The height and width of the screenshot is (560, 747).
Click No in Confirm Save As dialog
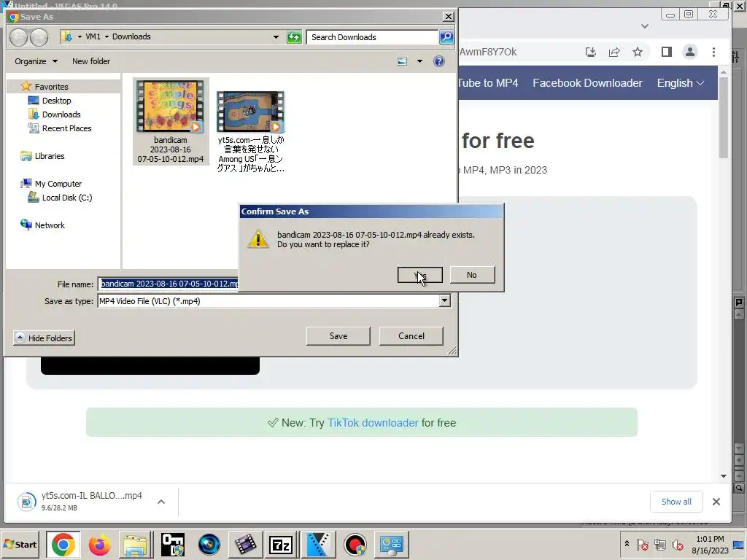click(472, 275)
